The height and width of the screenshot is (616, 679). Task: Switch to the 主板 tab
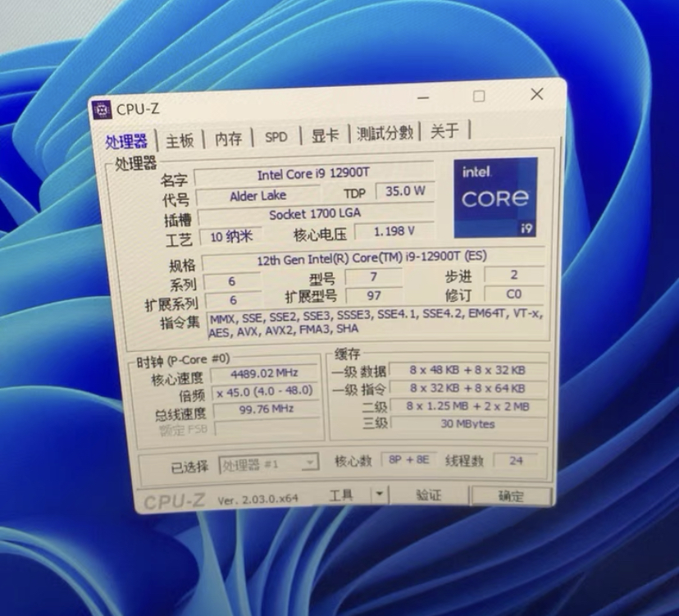179,140
